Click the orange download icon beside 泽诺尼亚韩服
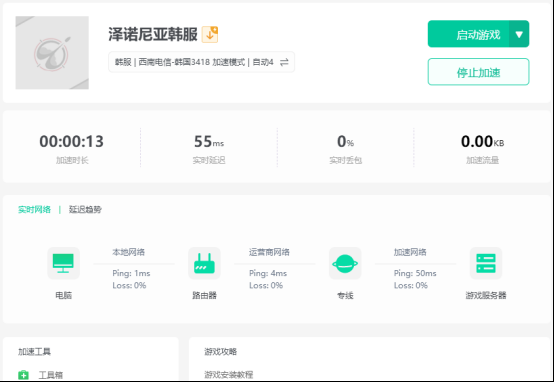The image size is (554, 382). pos(210,34)
